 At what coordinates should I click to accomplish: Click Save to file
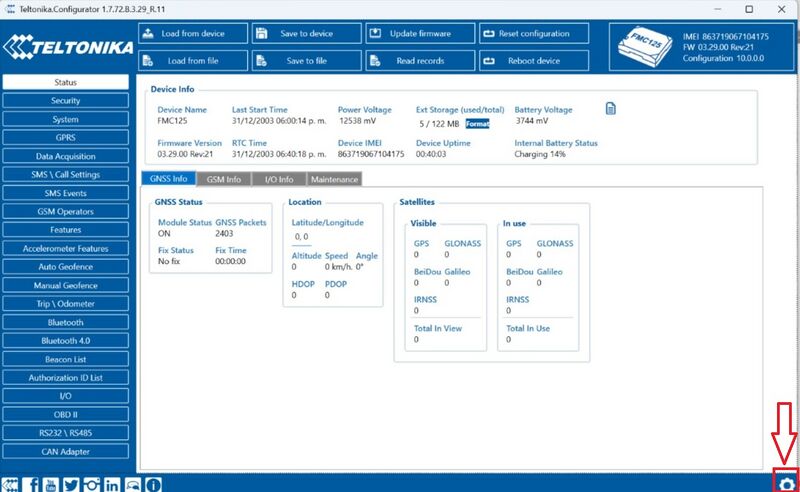[x=307, y=61]
